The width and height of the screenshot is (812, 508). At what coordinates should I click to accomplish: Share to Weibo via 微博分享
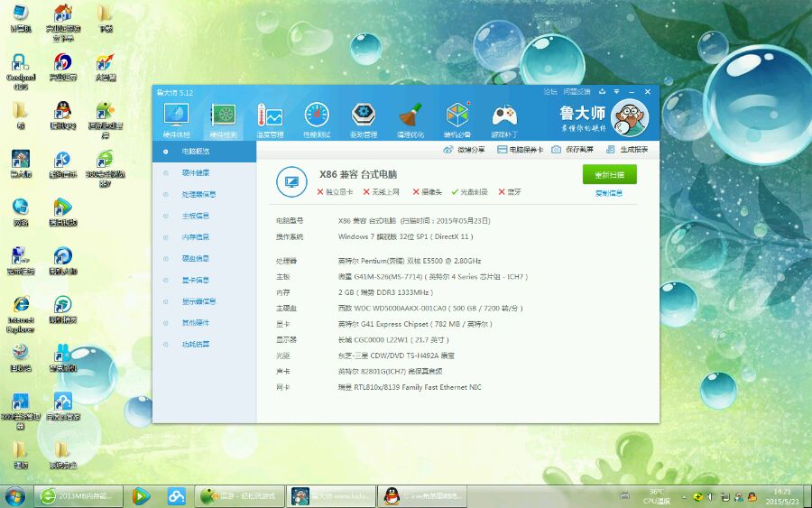[464, 150]
